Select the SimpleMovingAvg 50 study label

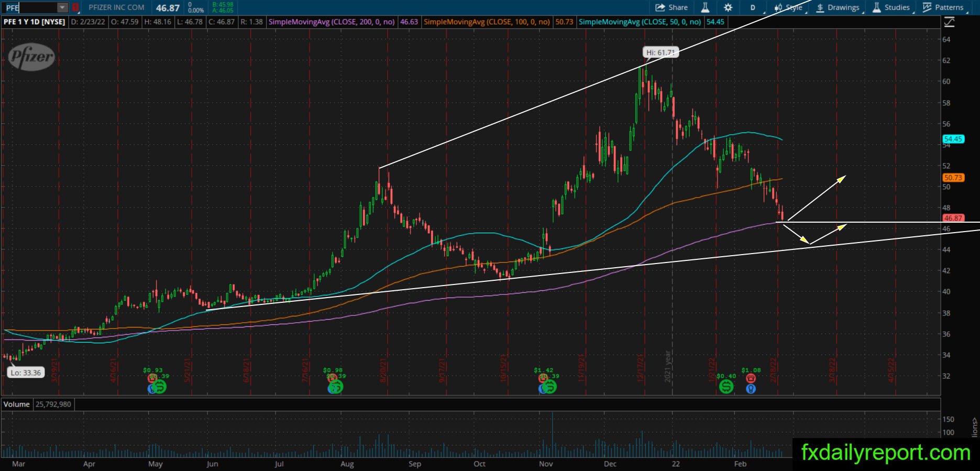640,22
